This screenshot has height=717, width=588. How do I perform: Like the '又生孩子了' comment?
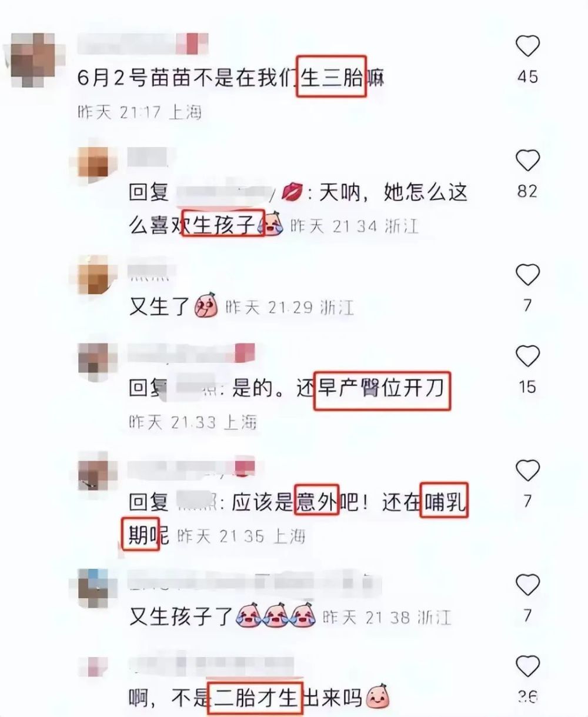(527, 584)
